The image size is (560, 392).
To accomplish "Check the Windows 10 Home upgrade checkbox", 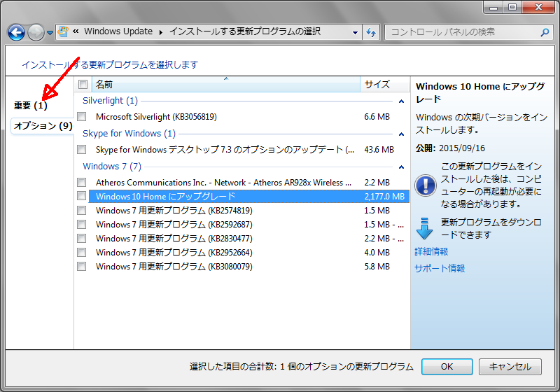I will point(82,196).
